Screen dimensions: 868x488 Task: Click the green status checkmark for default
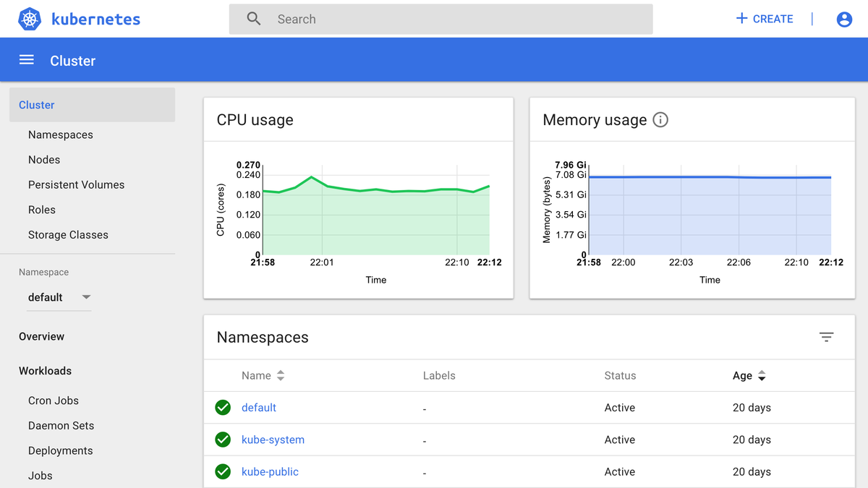(x=223, y=408)
